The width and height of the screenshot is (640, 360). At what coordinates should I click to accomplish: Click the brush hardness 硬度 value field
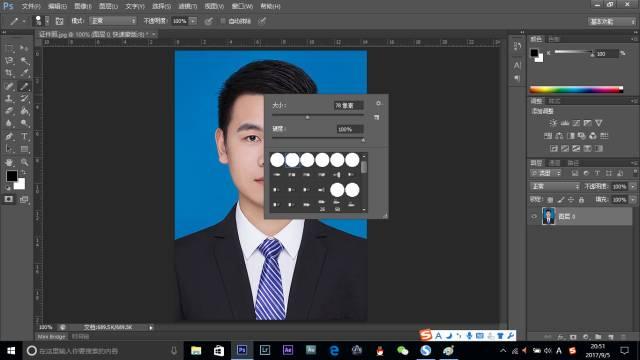pos(350,129)
